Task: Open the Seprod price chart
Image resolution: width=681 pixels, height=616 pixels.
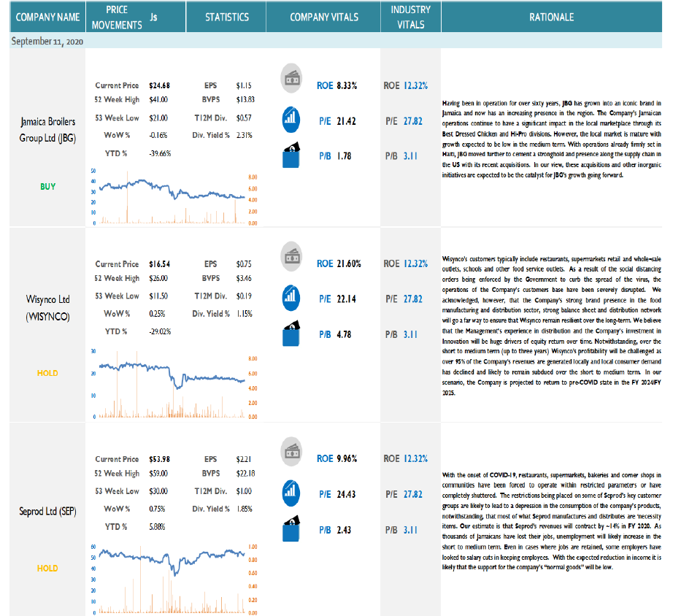Action: click(x=174, y=579)
